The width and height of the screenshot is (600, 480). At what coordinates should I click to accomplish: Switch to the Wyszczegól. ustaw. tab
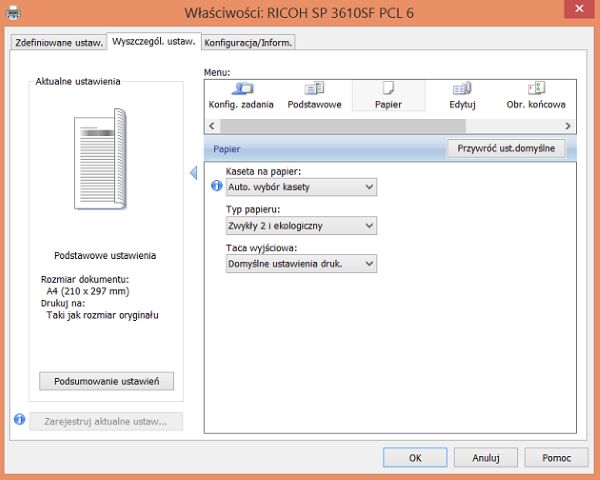click(x=154, y=41)
